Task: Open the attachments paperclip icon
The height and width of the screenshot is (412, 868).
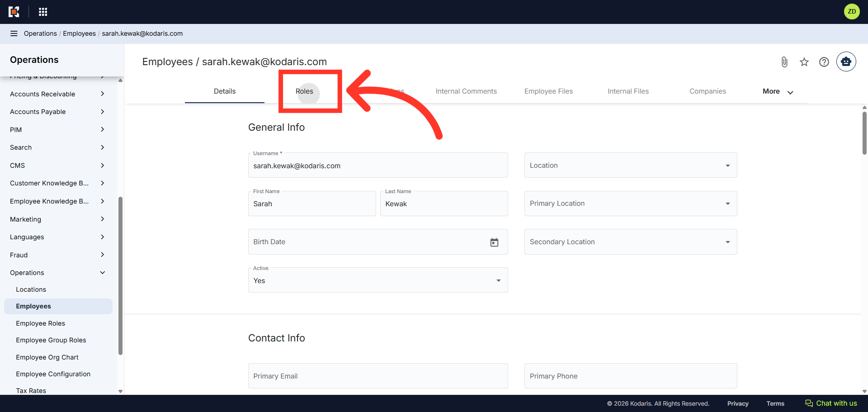Action: [784, 62]
